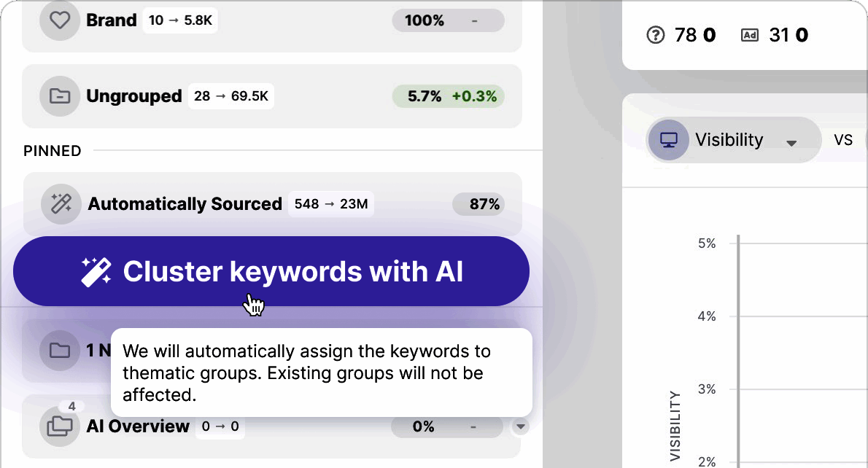868x468 pixels.
Task: Open the Automatically Sourced group
Action: coord(185,204)
